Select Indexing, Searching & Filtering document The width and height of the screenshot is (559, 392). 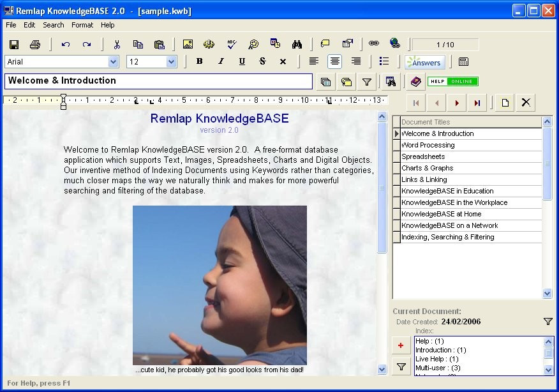point(471,237)
